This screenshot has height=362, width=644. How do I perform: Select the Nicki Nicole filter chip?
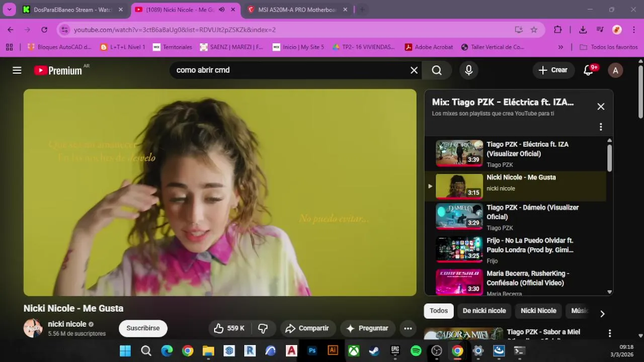tap(538, 311)
